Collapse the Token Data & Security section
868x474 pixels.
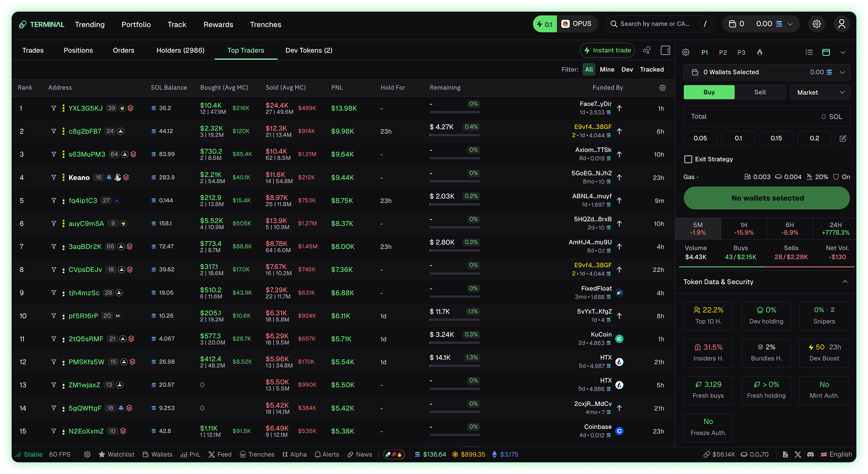pos(845,282)
